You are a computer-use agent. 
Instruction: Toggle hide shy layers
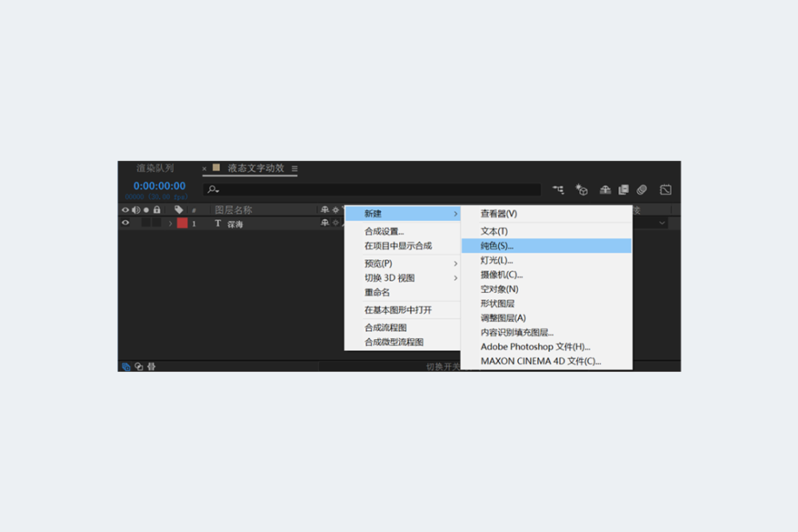click(605, 189)
